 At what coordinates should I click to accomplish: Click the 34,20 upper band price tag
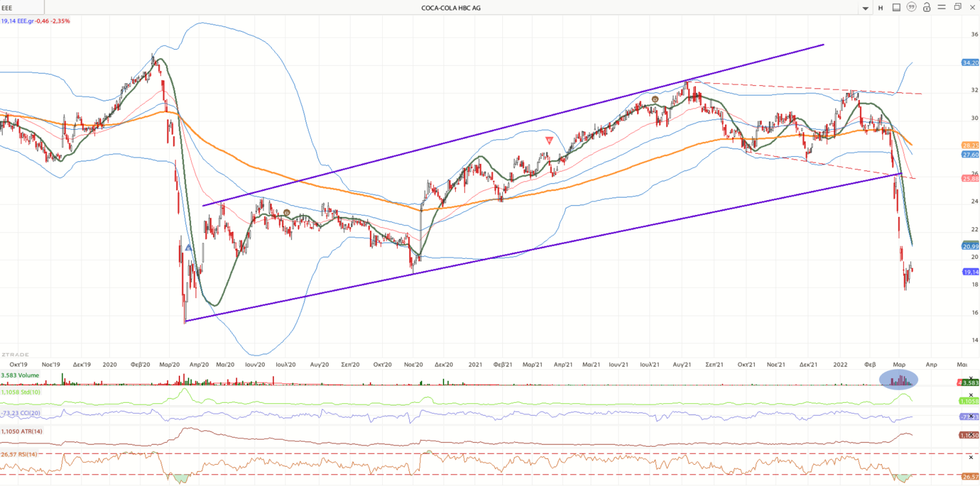click(970, 62)
